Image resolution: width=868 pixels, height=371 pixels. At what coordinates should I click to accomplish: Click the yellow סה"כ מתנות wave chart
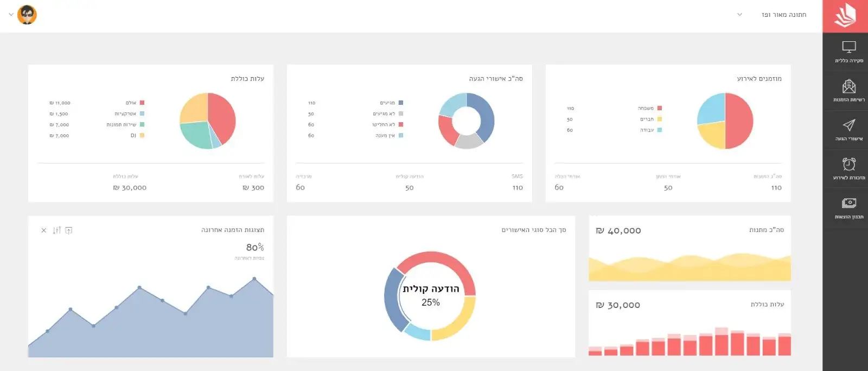[690, 267]
